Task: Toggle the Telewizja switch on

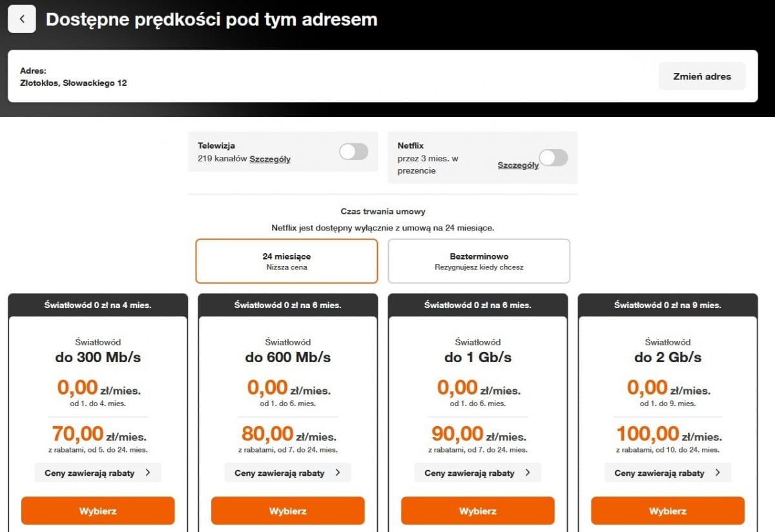Action: pyautogui.click(x=353, y=151)
